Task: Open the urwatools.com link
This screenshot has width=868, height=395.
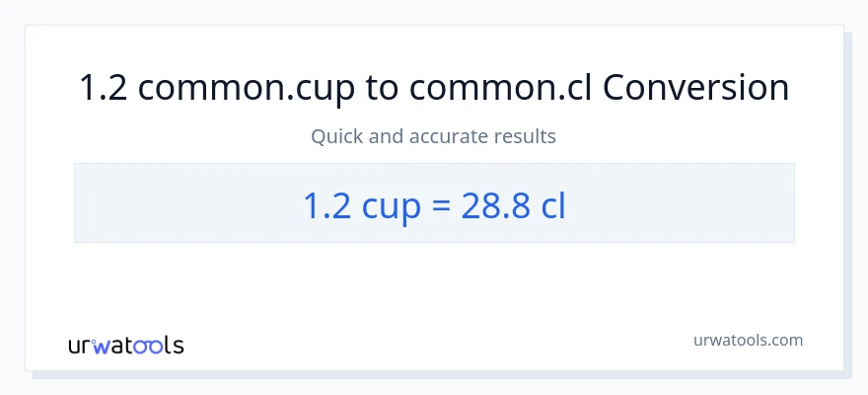Action: pyautogui.click(x=749, y=340)
